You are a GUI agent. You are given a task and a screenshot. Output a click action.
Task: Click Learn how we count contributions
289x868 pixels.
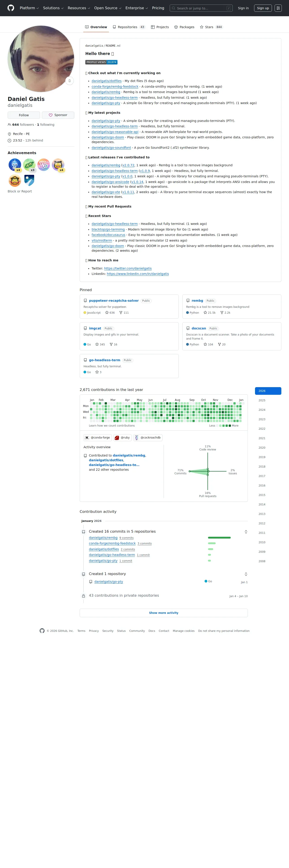(x=112, y=426)
